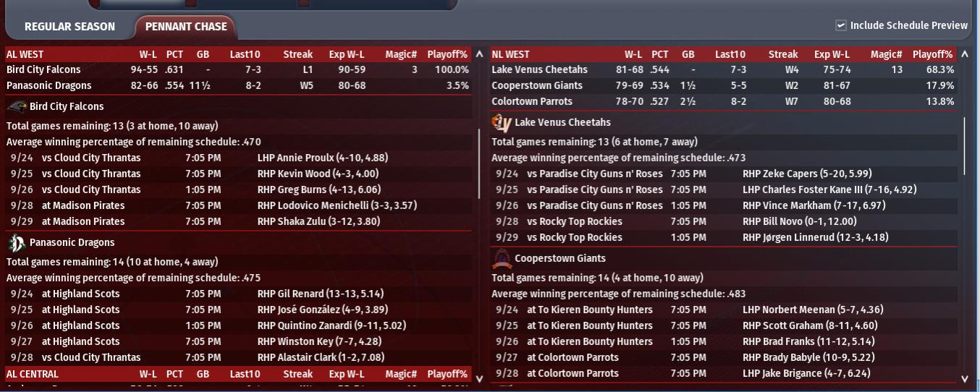Select pitcher RHP Vince Markham
The height and width of the screenshot is (392, 980).
814,206
